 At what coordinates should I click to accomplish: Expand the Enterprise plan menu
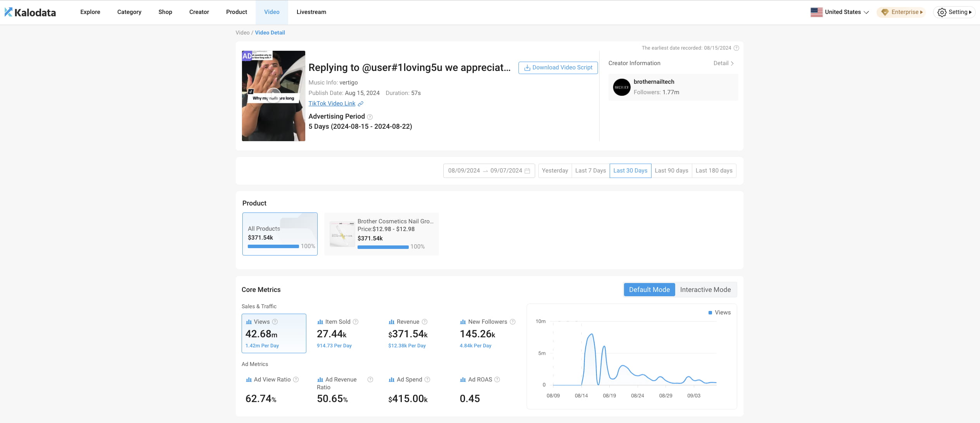point(901,12)
